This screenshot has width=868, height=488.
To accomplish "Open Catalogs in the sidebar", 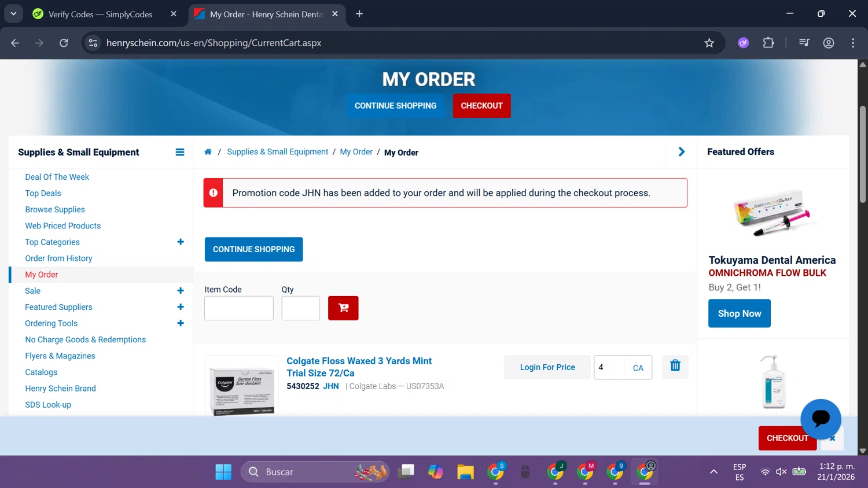I will [41, 372].
